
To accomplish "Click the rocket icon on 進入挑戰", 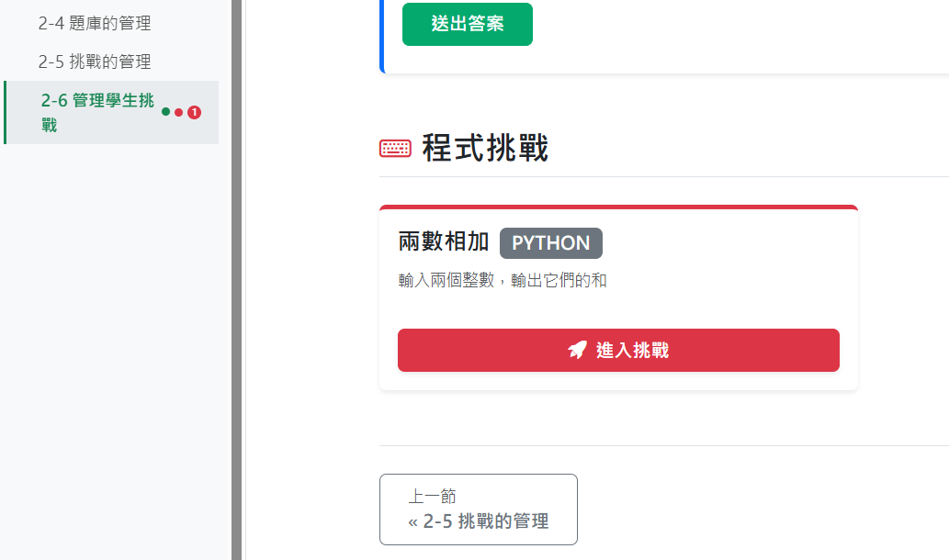I will point(577,350).
